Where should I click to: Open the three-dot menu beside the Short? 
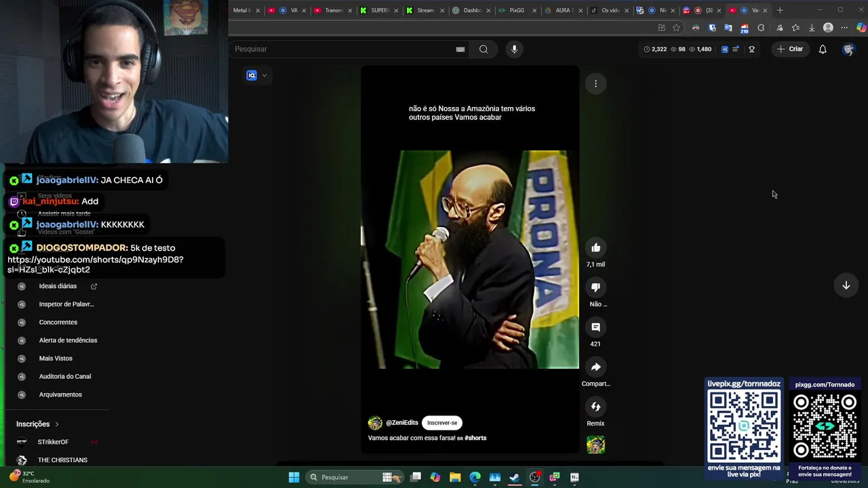tap(595, 83)
